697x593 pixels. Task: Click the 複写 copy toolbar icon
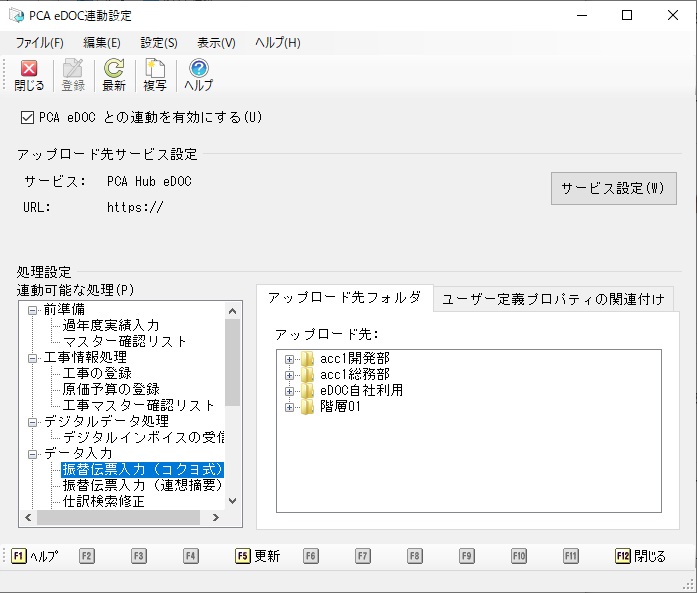[155, 75]
